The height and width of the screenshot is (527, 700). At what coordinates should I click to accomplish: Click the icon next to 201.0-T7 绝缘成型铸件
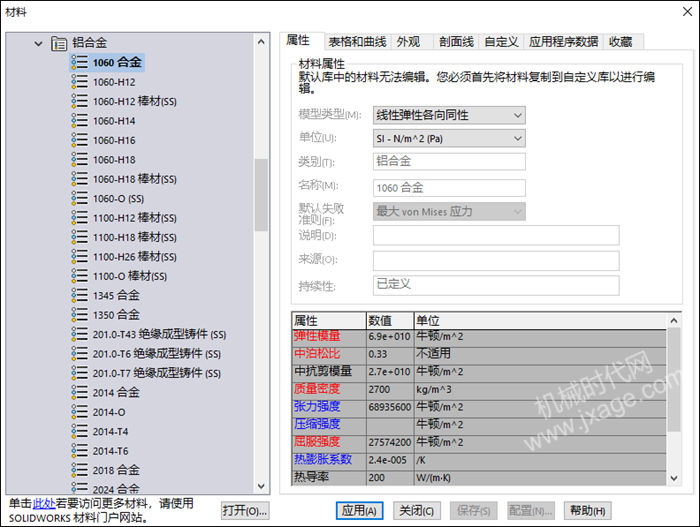coord(79,373)
